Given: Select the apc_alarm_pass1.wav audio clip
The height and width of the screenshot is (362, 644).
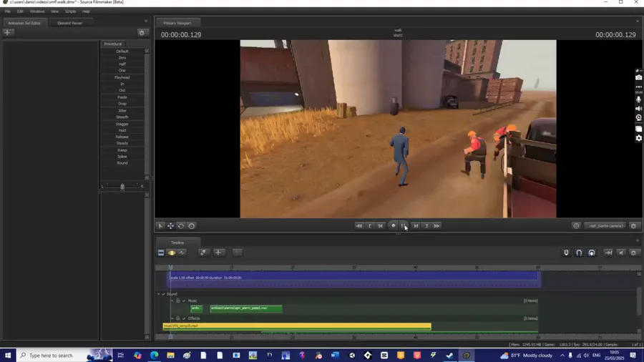Looking at the screenshot, I should [x=246, y=308].
